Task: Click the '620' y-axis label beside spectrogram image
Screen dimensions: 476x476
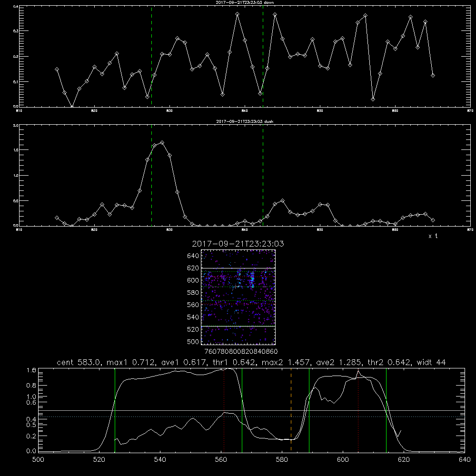Action: point(193,268)
